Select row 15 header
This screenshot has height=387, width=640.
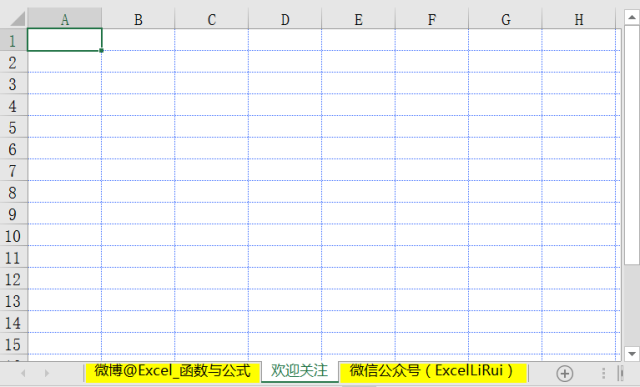[x=13, y=343]
